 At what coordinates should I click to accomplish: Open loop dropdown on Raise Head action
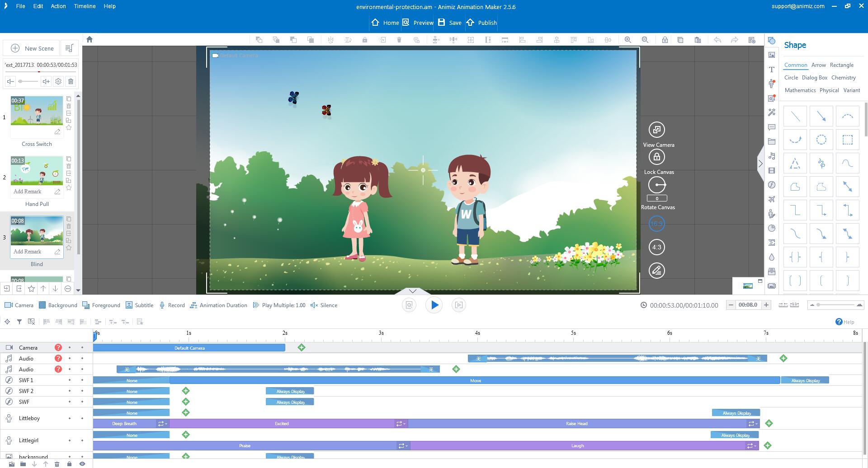tap(756, 424)
